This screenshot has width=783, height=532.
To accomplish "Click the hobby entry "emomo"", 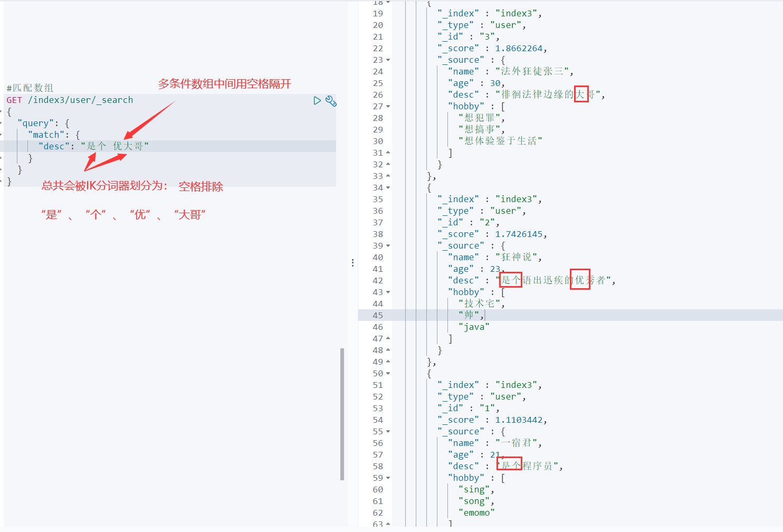I will point(476,513).
